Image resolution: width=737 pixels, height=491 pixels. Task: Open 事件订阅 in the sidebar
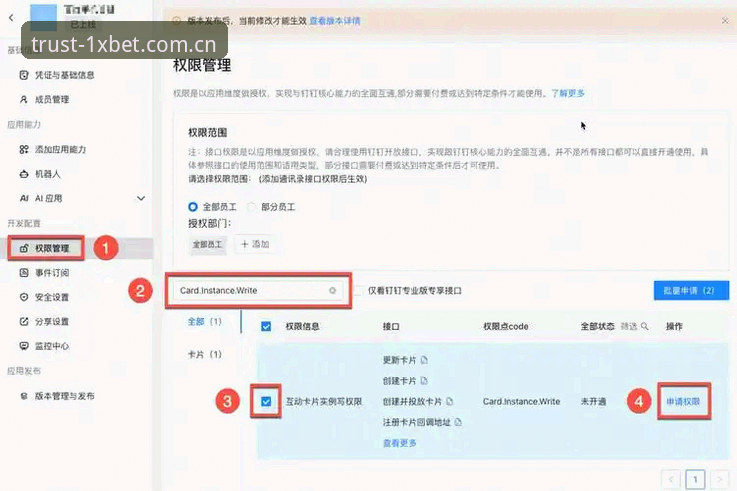(x=52, y=273)
